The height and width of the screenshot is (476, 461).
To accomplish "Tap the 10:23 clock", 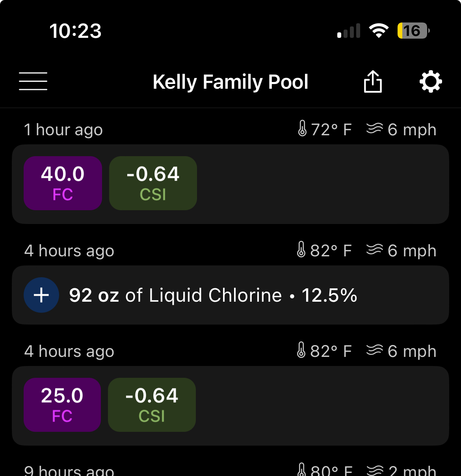I will coord(75,31).
